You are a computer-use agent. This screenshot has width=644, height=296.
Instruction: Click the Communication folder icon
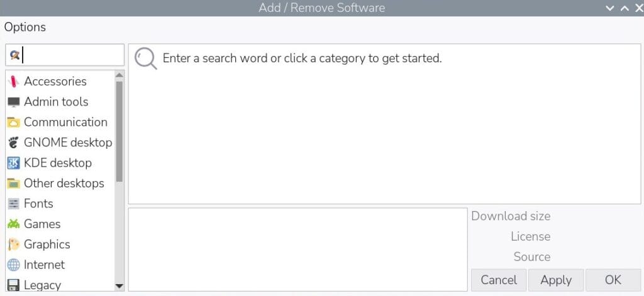pos(13,123)
